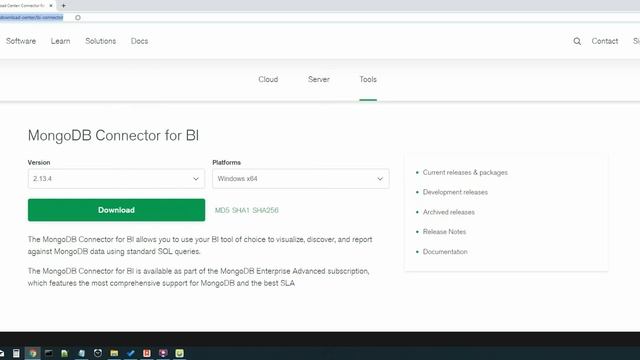Open the green document taskbar icon

(64, 353)
